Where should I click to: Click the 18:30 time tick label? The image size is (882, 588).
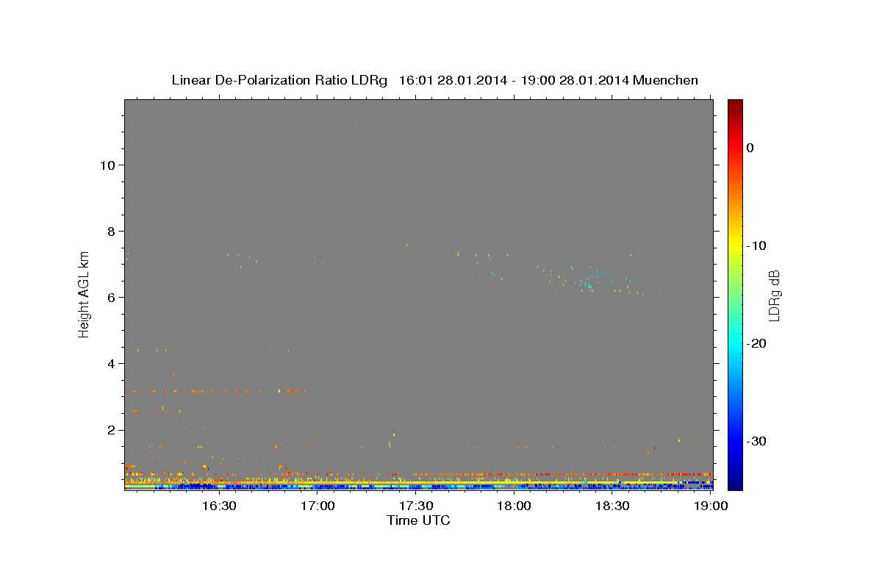point(613,506)
